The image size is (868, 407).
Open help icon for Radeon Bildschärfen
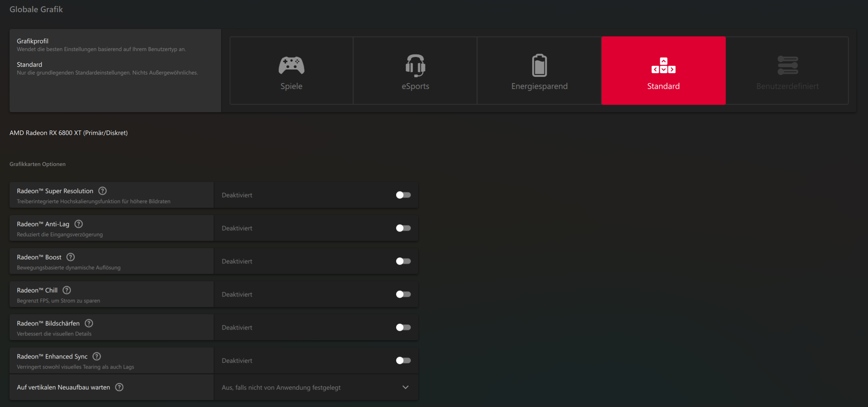[89, 323]
